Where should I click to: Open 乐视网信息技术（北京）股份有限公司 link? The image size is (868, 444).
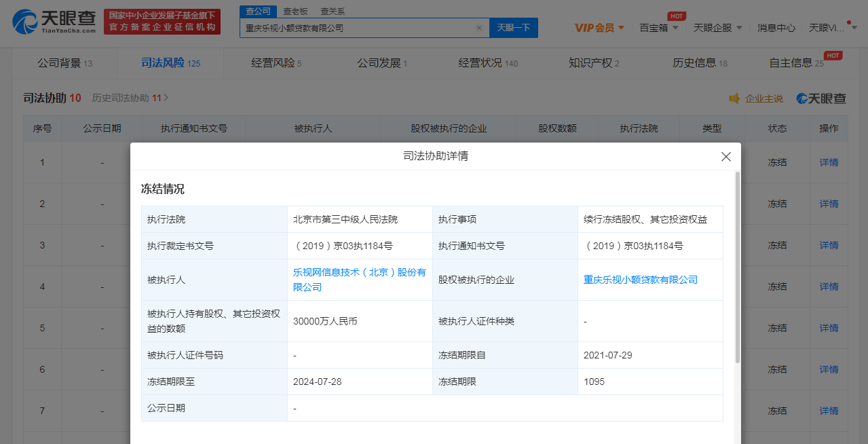[359, 279]
